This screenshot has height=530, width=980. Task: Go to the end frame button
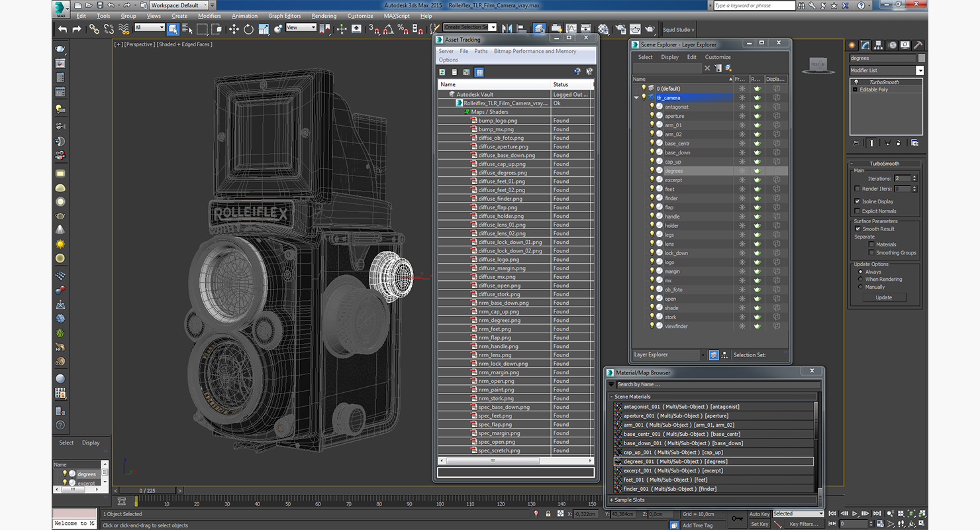[x=876, y=513]
